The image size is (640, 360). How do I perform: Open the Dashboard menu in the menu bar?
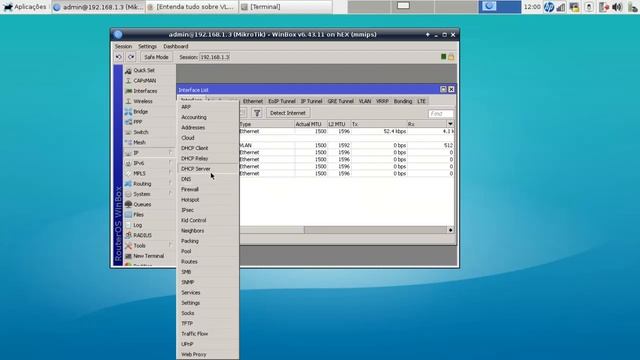pyautogui.click(x=176, y=47)
